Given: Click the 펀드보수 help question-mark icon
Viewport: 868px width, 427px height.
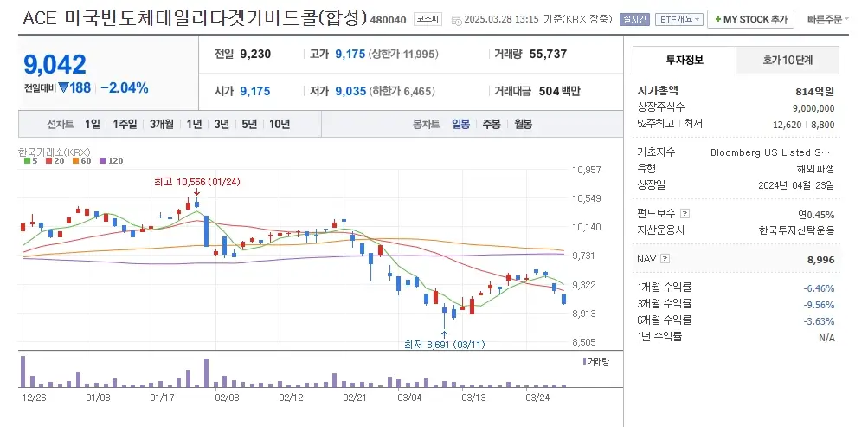Looking at the screenshot, I should pyautogui.click(x=685, y=214).
